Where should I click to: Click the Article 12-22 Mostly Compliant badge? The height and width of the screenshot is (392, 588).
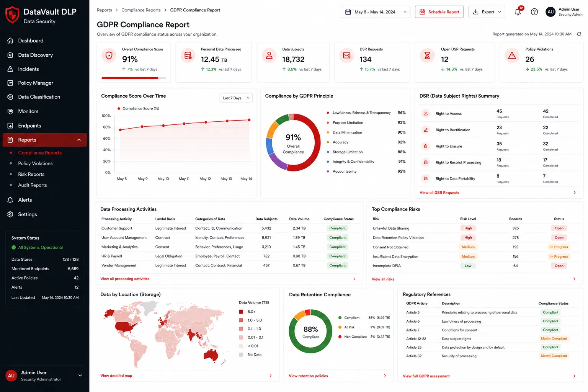554,339
